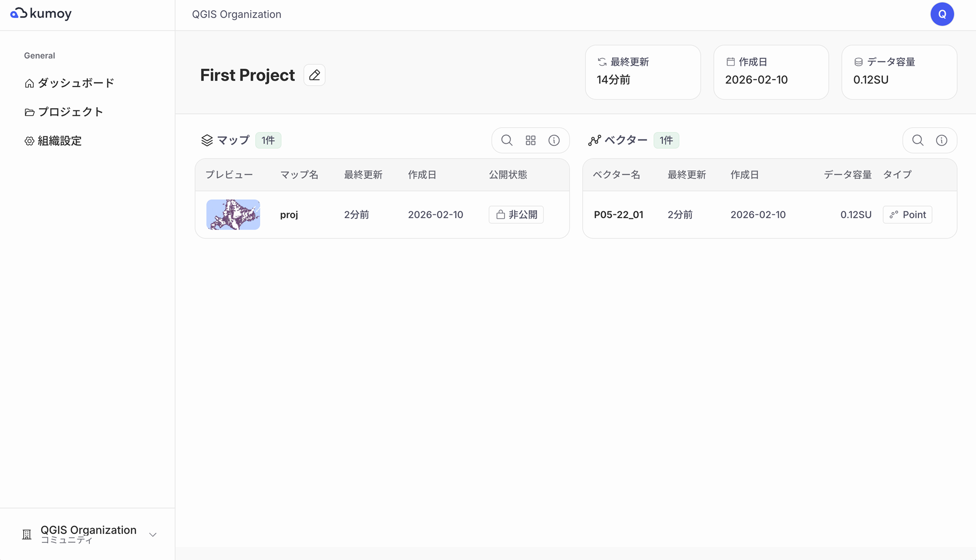Open the P05-22_01 vector entry
This screenshot has width=976, height=560.
pos(619,215)
